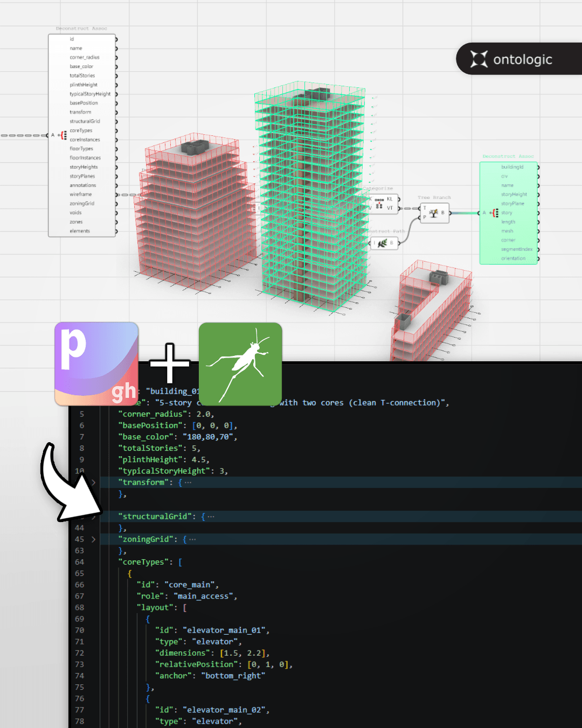Click the "totalStories": 5 code line
Viewport: 582px width, 728px height.
159,448
